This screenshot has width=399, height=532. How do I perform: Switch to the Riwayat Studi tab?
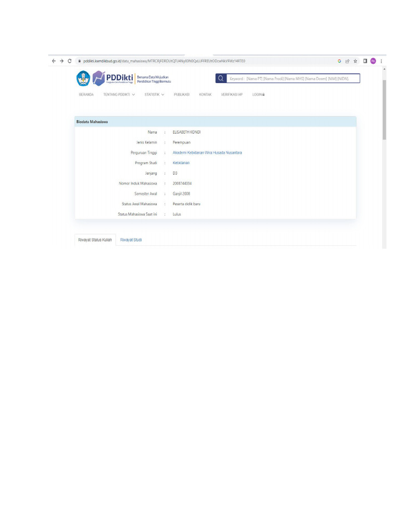(131, 240)
